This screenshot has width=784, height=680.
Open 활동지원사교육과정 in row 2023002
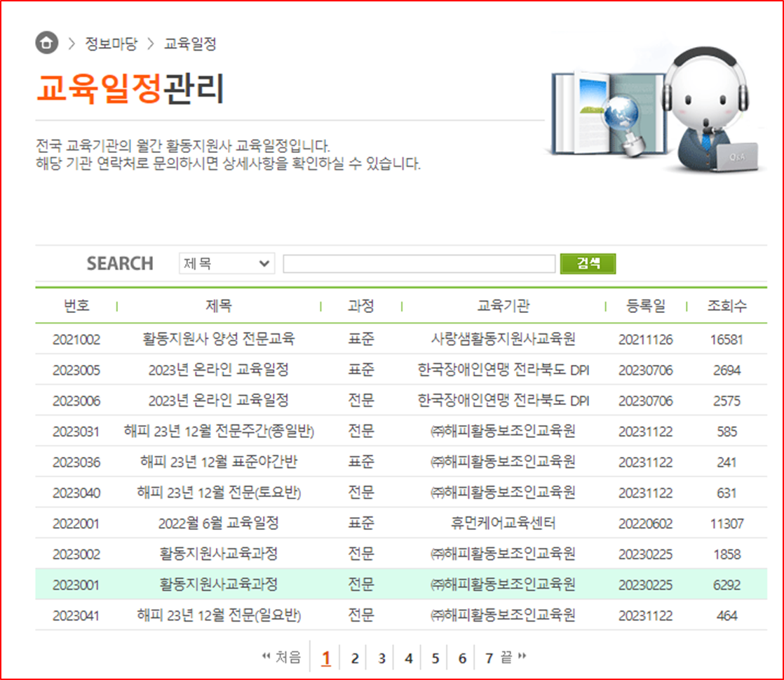pyautogui.click(x=219, y=554)
